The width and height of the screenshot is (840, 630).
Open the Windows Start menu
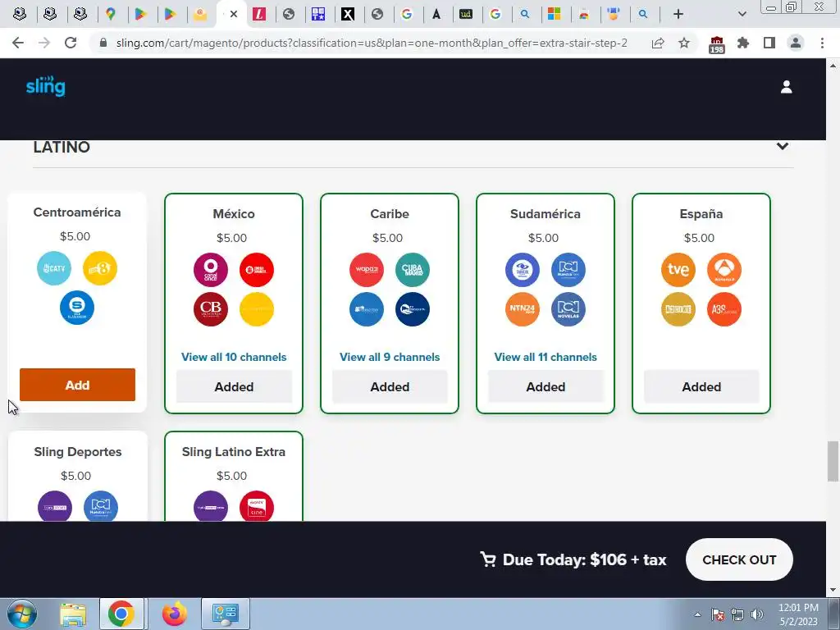(x=22, y=614)
